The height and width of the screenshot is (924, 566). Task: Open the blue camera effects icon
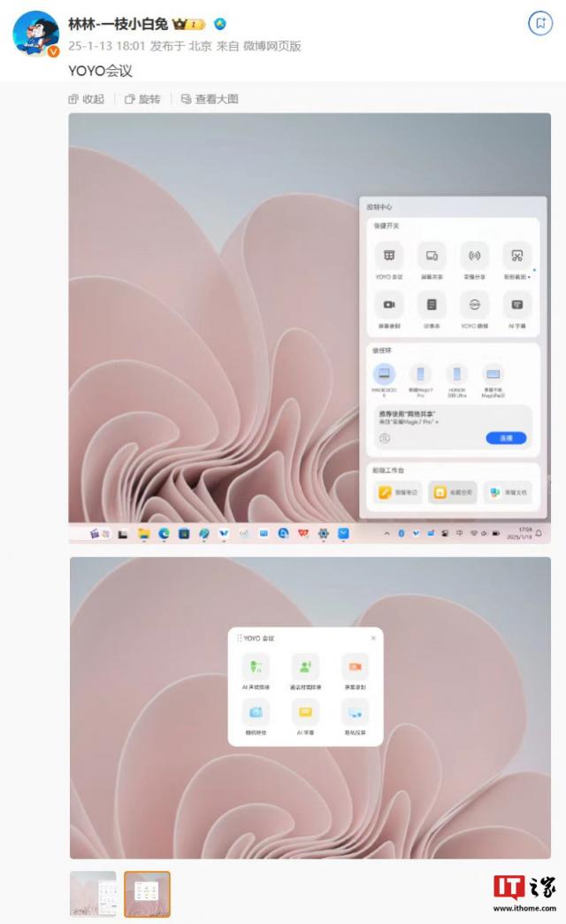click(x=256, y=712)
